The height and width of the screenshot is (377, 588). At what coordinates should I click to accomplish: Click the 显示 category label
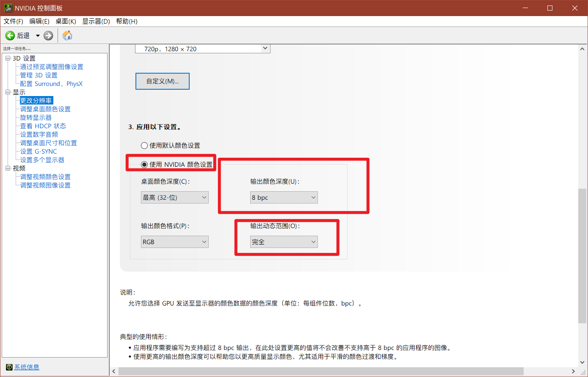click(19, 92)
